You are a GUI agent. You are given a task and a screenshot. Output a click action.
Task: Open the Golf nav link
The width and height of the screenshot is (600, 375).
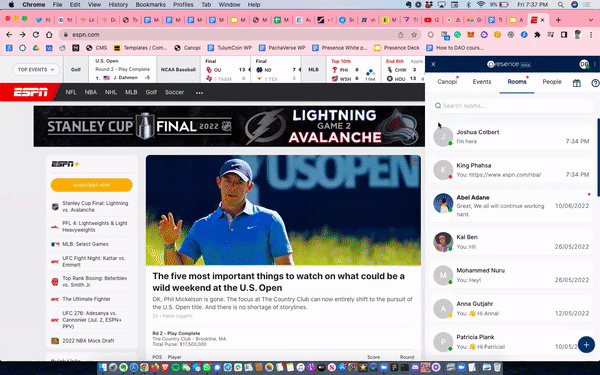coord(151,92)
